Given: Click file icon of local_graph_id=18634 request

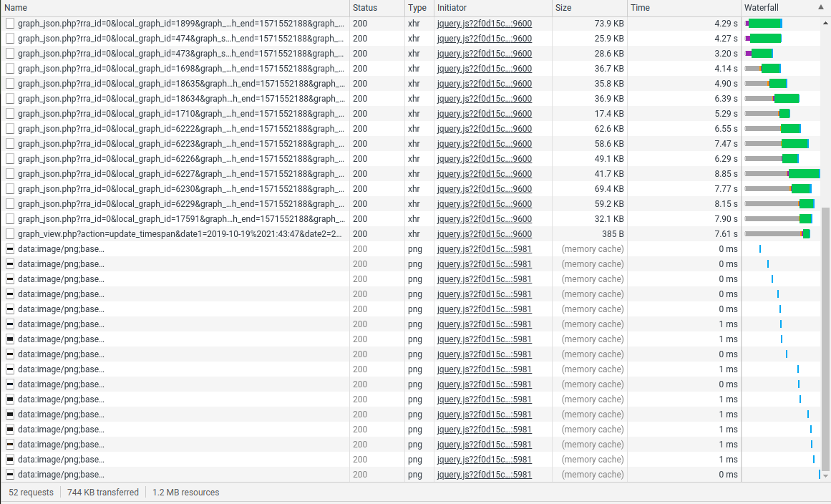Looking at the screenshot, I should pyautogui.click(x=9, y=99).
